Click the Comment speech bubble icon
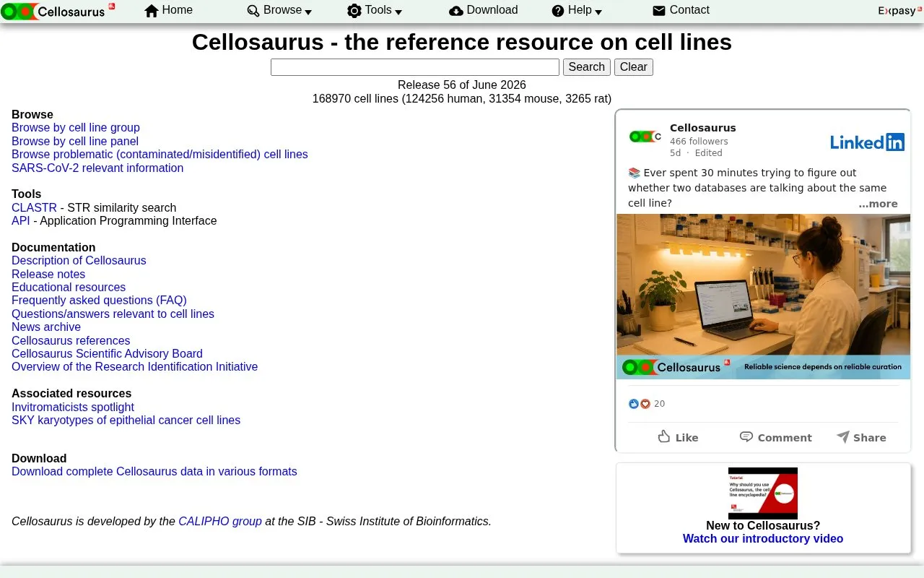The image size is (924, 578). coord(746,436)
